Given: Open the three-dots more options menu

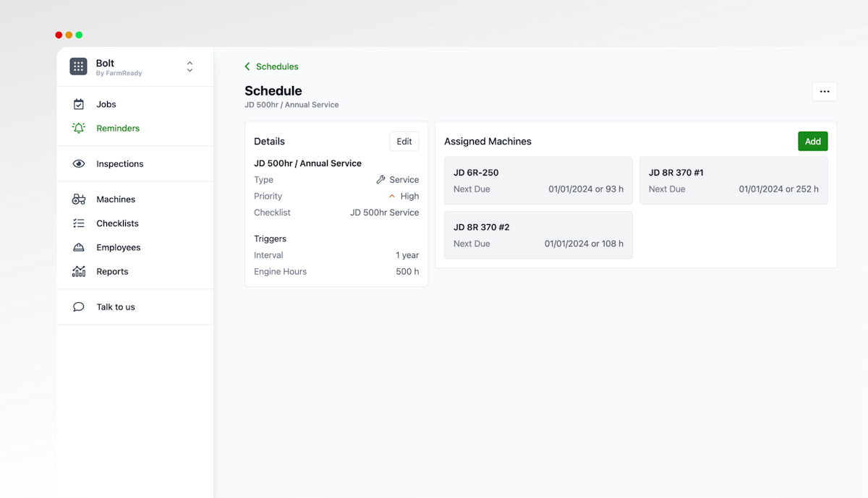Looking at the screenshot, I should [x=824, y=92].
